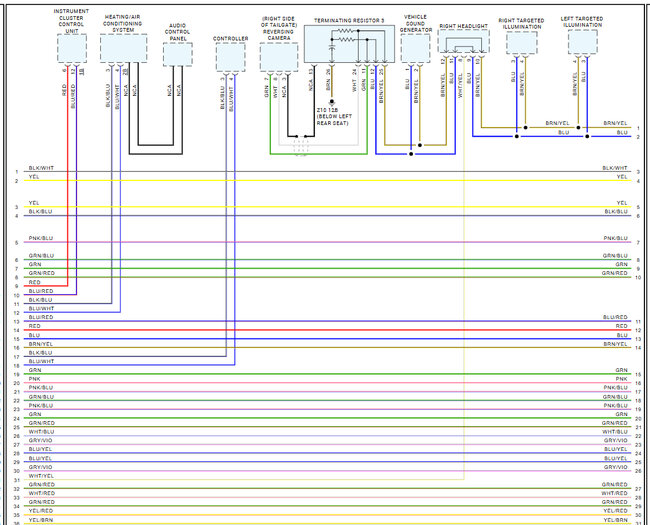Select the BLK/BLU label on left row 11
The height and width of the screenshot is (525, 650).
coord(40,300)
